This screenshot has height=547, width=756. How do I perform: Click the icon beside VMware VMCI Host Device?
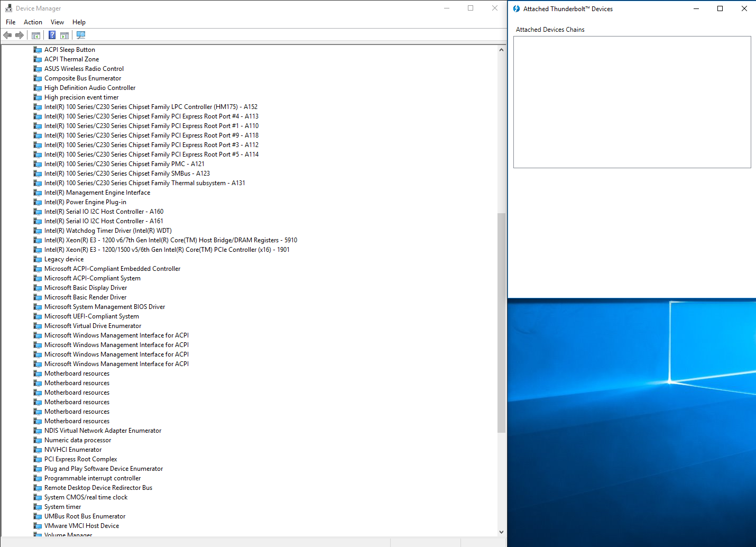tap(38, 526)
